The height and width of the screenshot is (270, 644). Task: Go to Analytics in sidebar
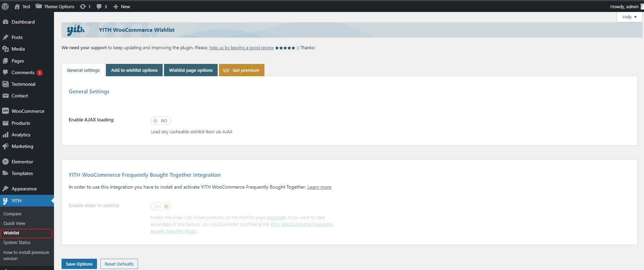21,135
